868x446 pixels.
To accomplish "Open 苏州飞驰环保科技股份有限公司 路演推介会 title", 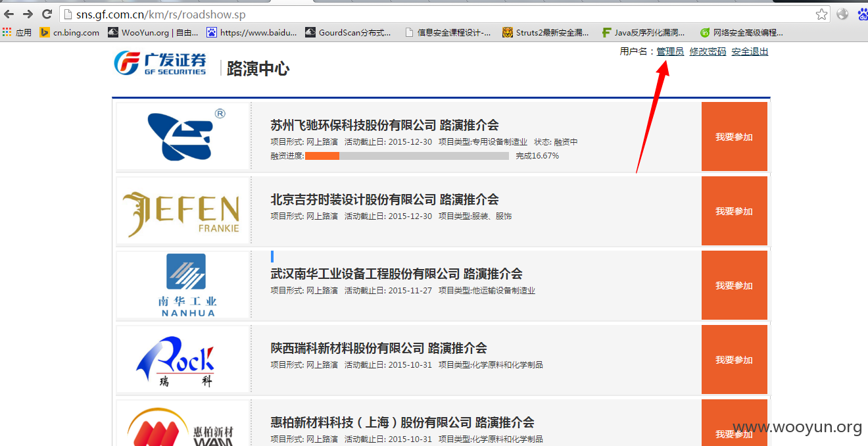I will 385,125.
